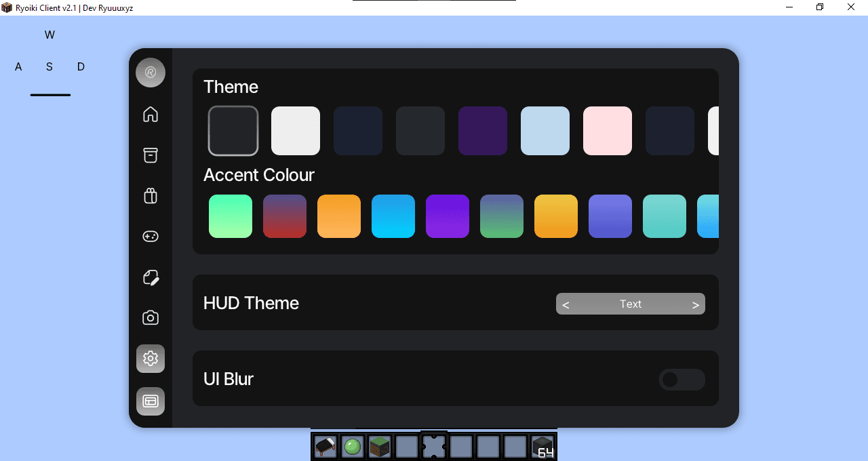Click the 'HUD Theme' label
The height and width of the screenshot is (461, 868).
pos(251,303)
